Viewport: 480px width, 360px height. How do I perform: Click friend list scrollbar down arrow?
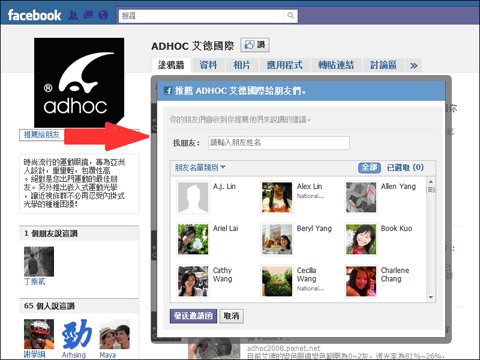click(431, 297)
